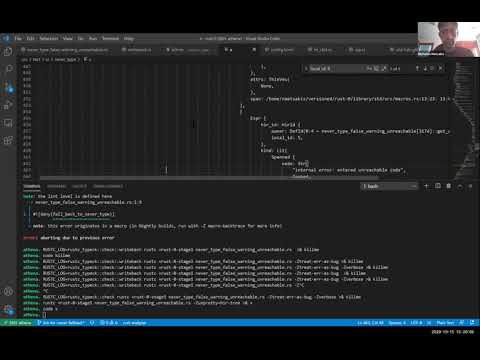Close the active editor tab

point(254,50)
